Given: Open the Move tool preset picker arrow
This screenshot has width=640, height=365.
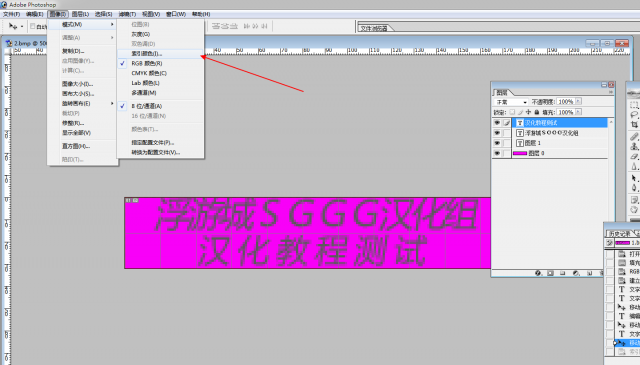Looking at the screenshot, I should [x=22, y=27].
